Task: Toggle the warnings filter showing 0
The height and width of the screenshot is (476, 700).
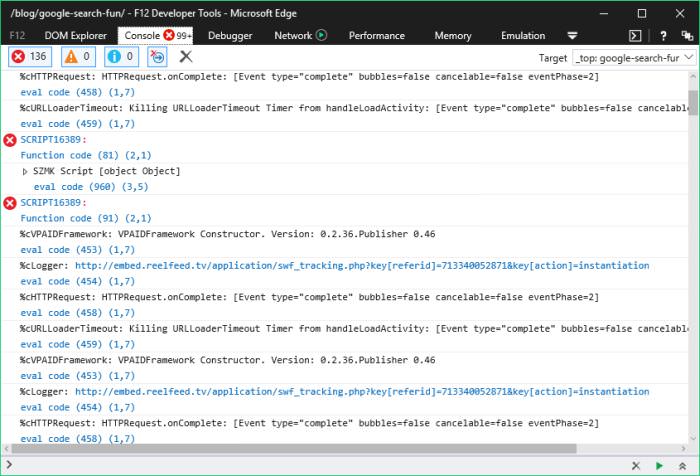Action: point(78,57)
